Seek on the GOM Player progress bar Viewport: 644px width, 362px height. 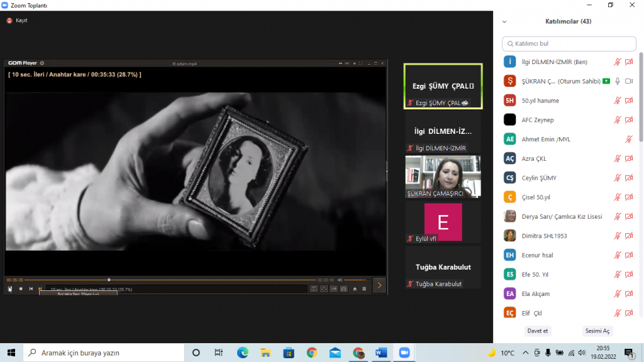[x=189, y=280]
